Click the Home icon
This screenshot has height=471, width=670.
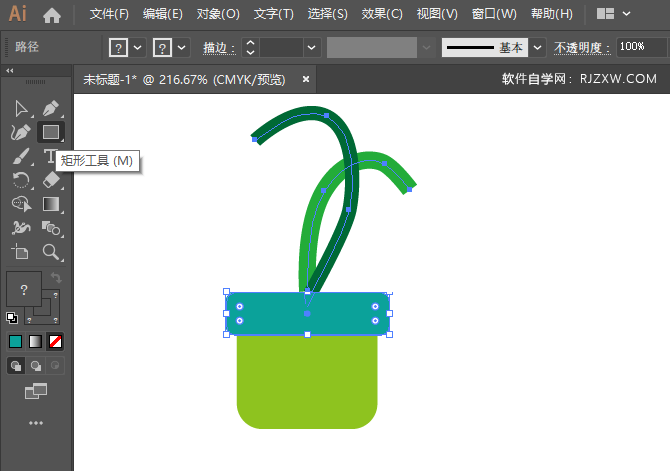(52, 15)
